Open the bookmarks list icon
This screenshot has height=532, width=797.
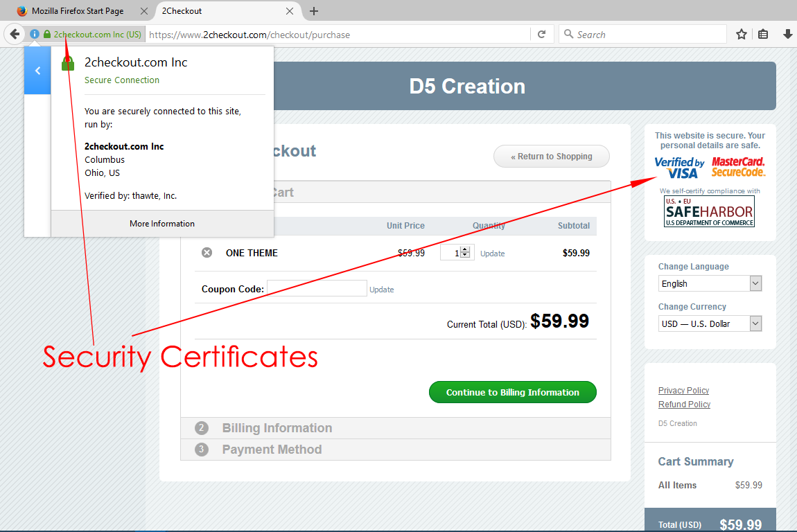coord(763,34)
